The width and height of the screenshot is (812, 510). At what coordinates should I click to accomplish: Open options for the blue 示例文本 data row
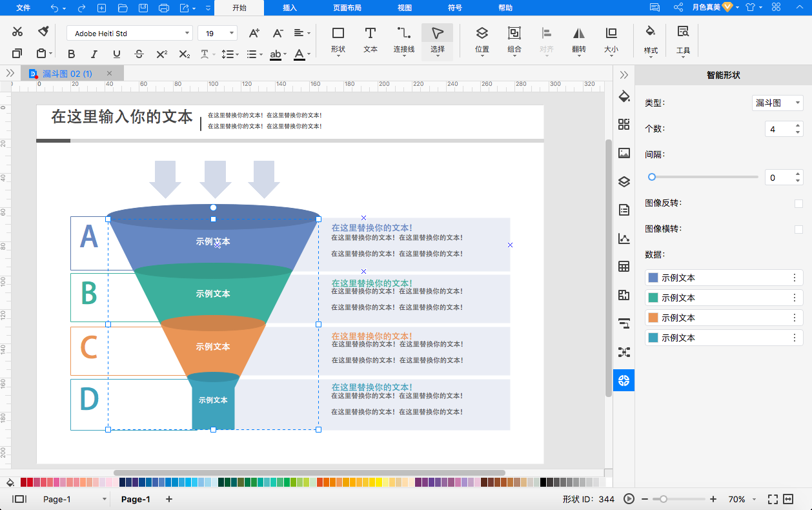pyautogui.click(x=795, y=278)
